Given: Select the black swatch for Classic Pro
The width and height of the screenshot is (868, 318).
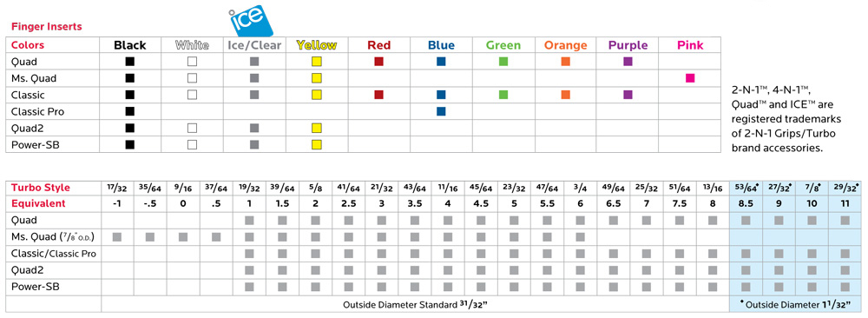Looking at the screenshot, I should pos(130,111).
